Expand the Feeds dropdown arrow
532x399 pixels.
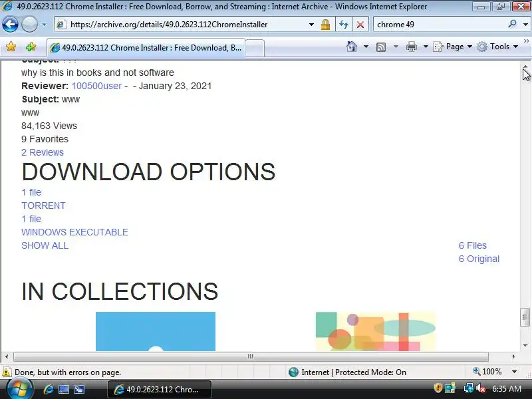(x=396, y=47)
